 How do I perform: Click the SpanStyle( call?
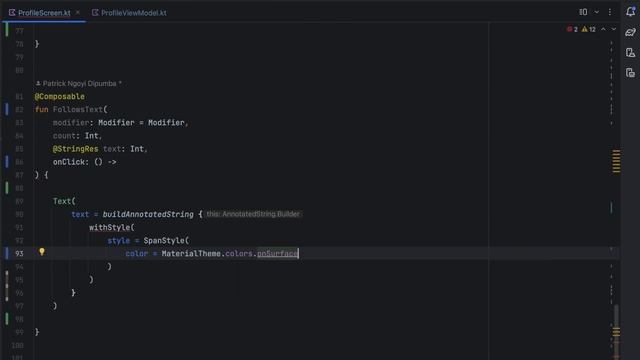(166, 240)
